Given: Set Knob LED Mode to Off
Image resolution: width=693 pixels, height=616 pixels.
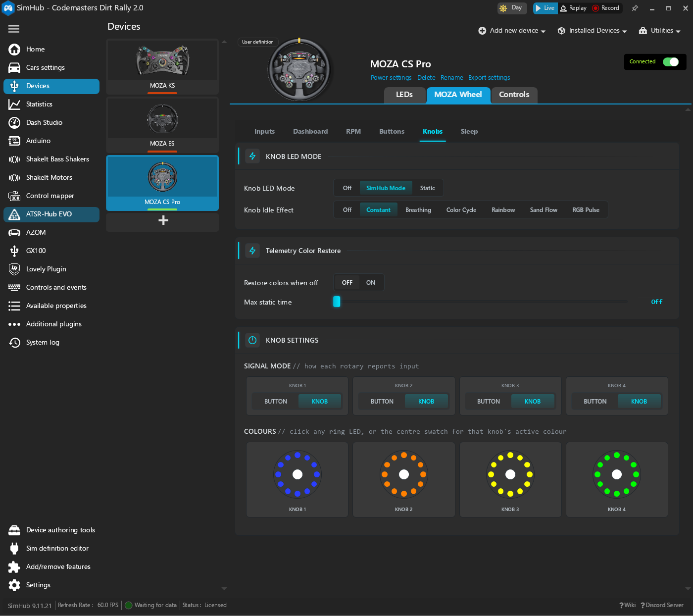Looking at the screenshot, I should point(347,188).
